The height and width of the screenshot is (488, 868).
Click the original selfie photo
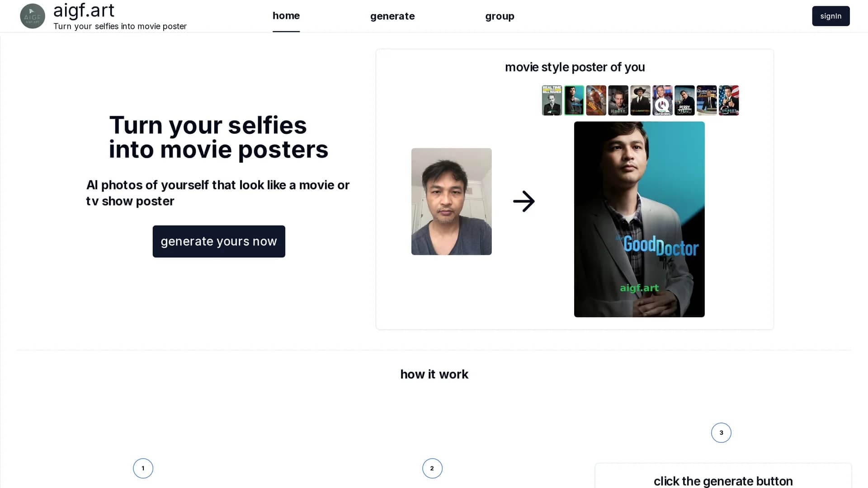tap(452, 202)
